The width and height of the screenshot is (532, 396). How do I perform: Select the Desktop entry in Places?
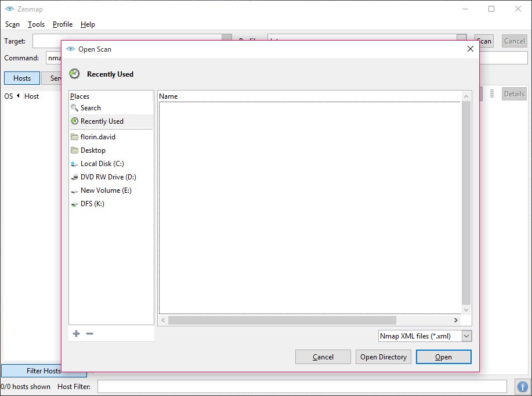[111, 150]
